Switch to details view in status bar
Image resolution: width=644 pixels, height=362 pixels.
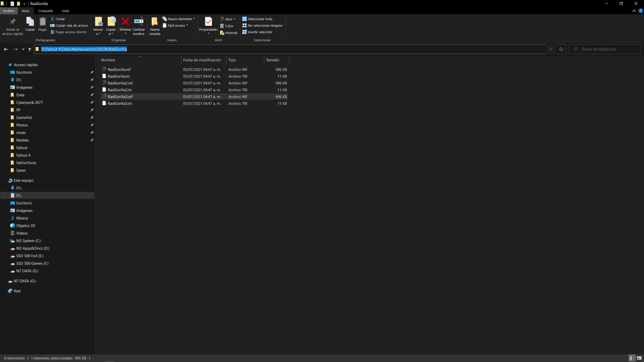(x=631, y=358)
